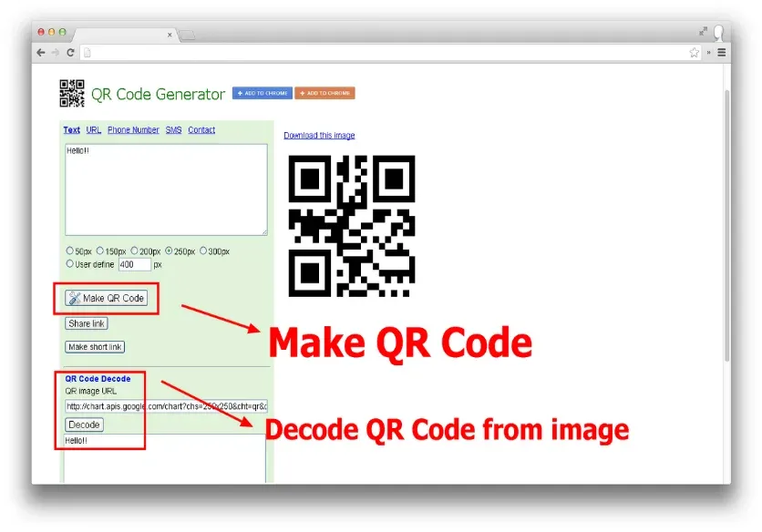The width and height of the screenshot is (762, 532).
Task: Click the browser forward arrow
Action: click(56, 53)
